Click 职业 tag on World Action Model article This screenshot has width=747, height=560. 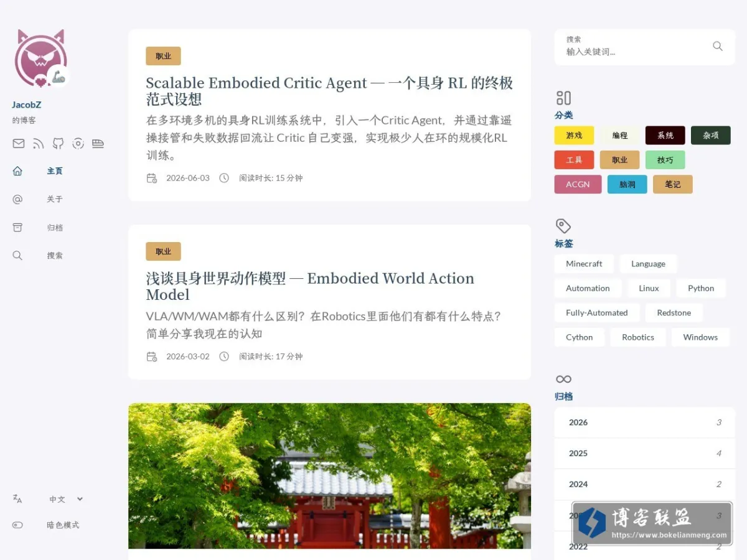point(163,251)
